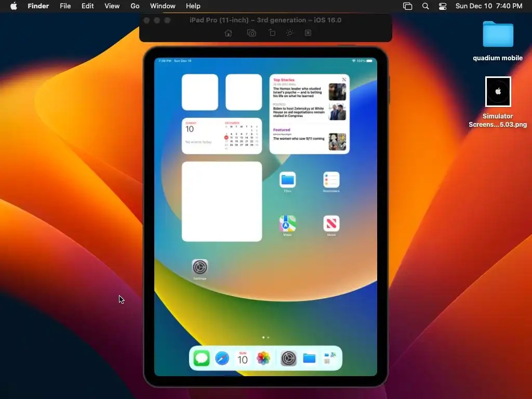
Task: Click the square icon after the sun icon
Action: pos(308,33)
